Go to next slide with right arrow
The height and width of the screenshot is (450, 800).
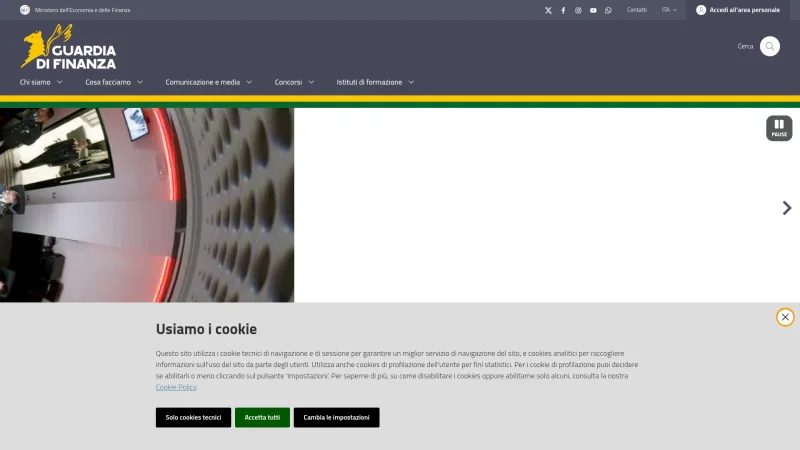(x=787, y=208)
